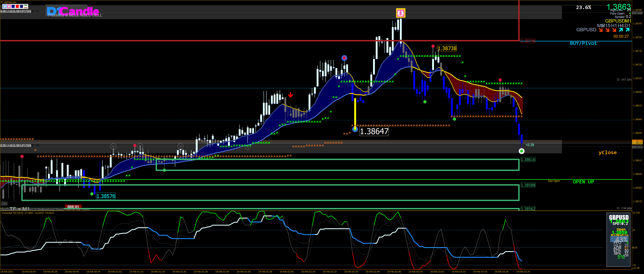This screenshot has width=644, height=274.
Task: Click the H4 cyan up trend arrow
Action: click(621, 30)
